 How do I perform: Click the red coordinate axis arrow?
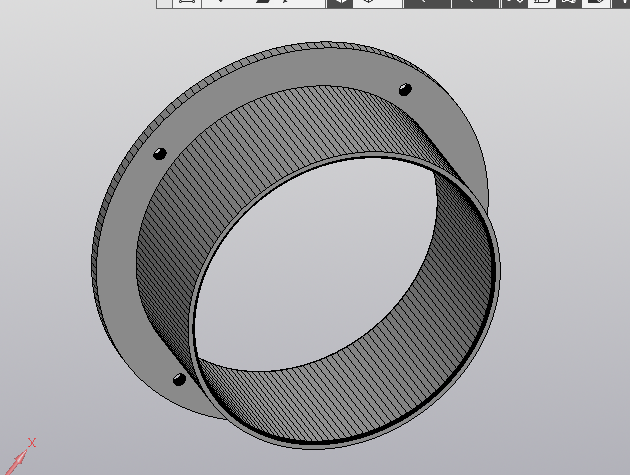(x=16, y=462)
